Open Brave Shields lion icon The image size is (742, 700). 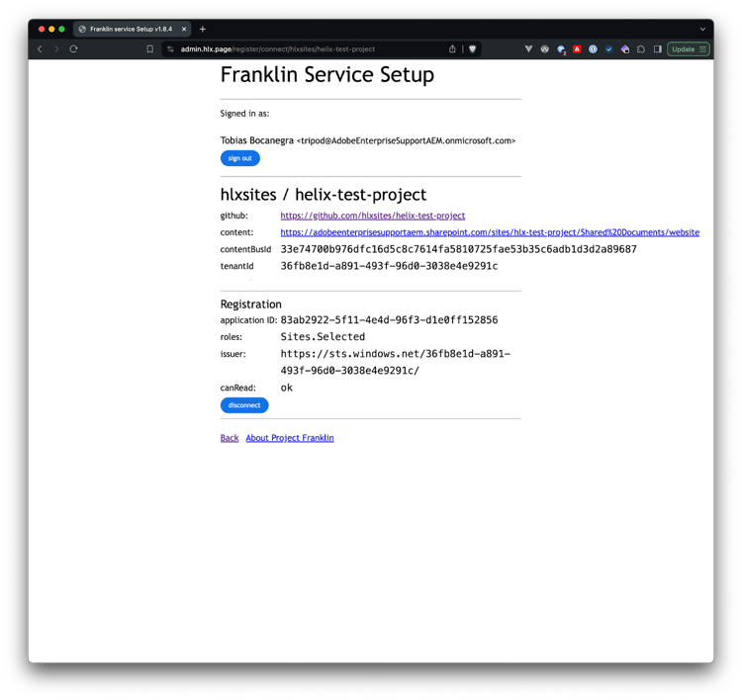tap(472, 48)
